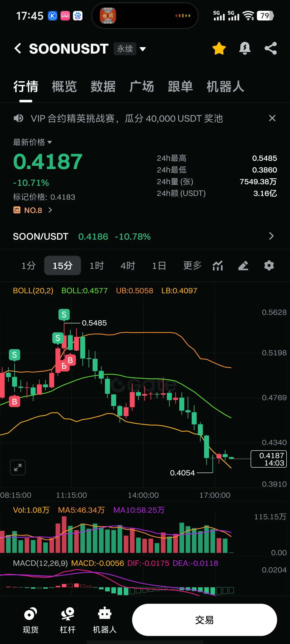Expand the 更多 timeframes dropdown
The image size is (290, 644).
tap(192, 265)
